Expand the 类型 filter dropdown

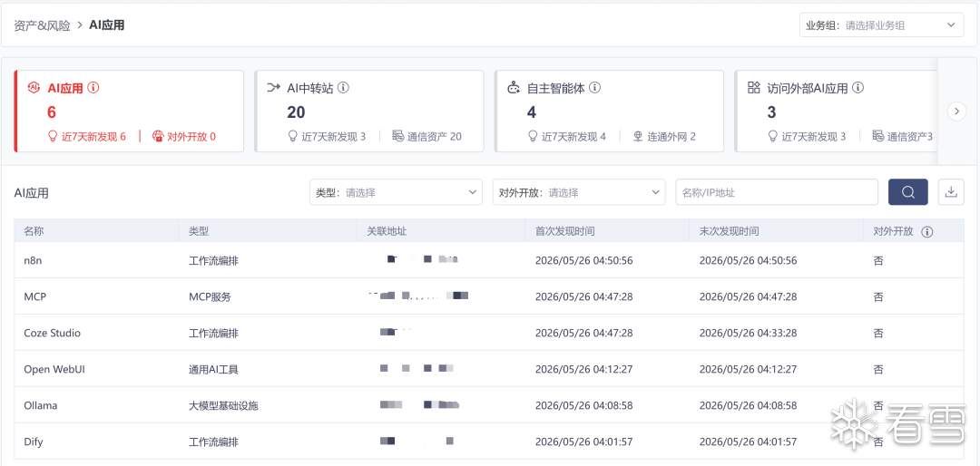point(396,192)
